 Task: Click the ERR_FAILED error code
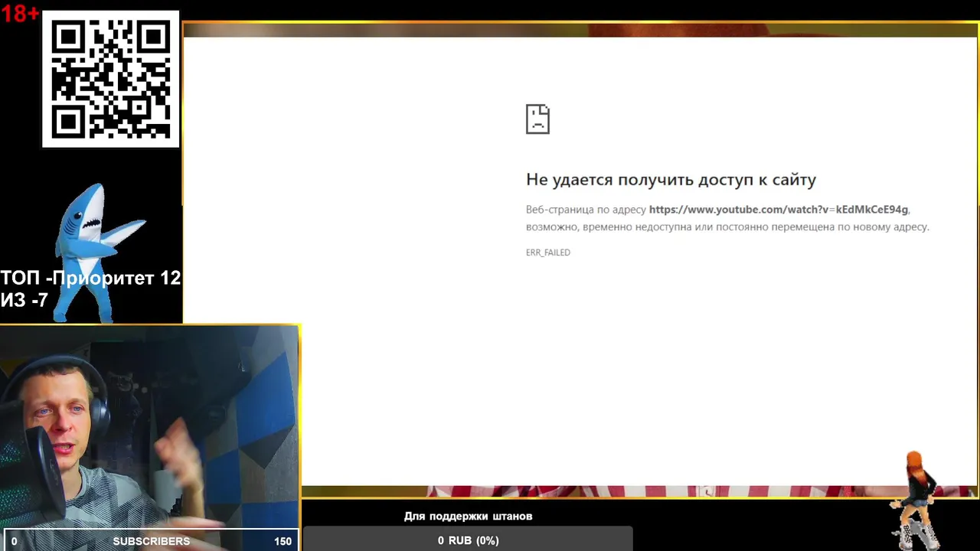(x=548, y=253)
